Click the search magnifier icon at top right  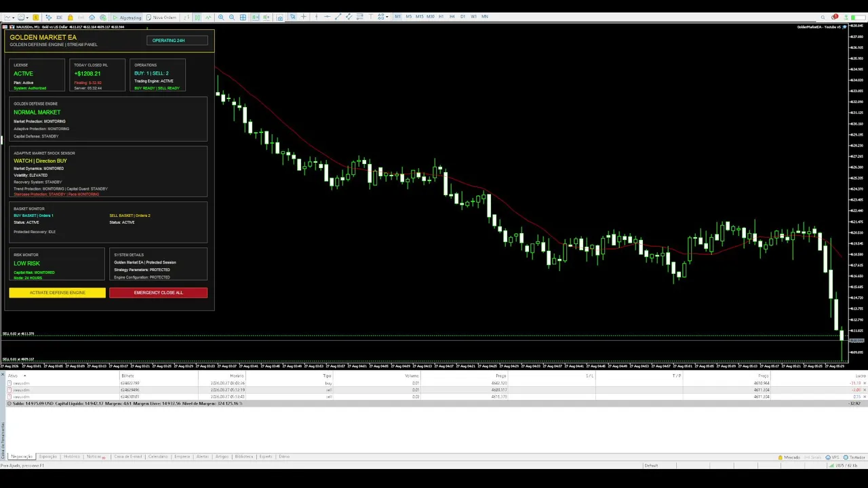coord(823,17)
